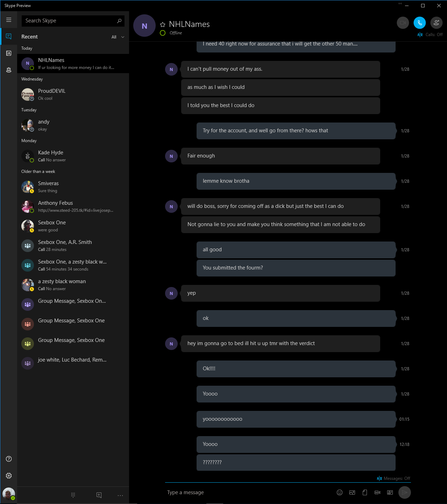This screenshot has height=504, width=447.
Task: Click the 'yooooooooooooo' message
Action: (x=296, y=419)
